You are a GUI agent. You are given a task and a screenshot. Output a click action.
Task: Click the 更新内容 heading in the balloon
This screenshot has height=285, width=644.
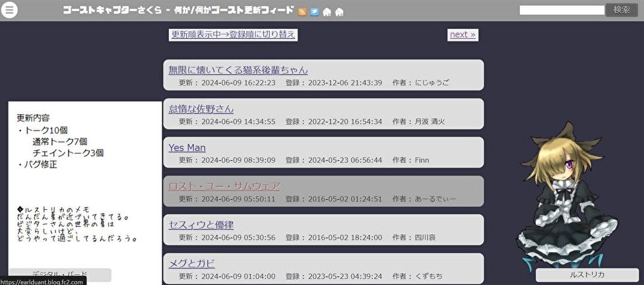pyautogui.click(x=33, y=118)
